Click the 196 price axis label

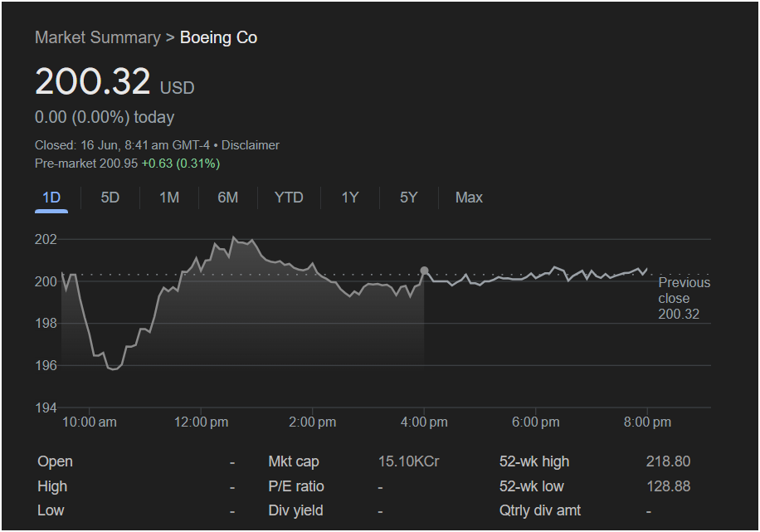[x=46, y=365]
